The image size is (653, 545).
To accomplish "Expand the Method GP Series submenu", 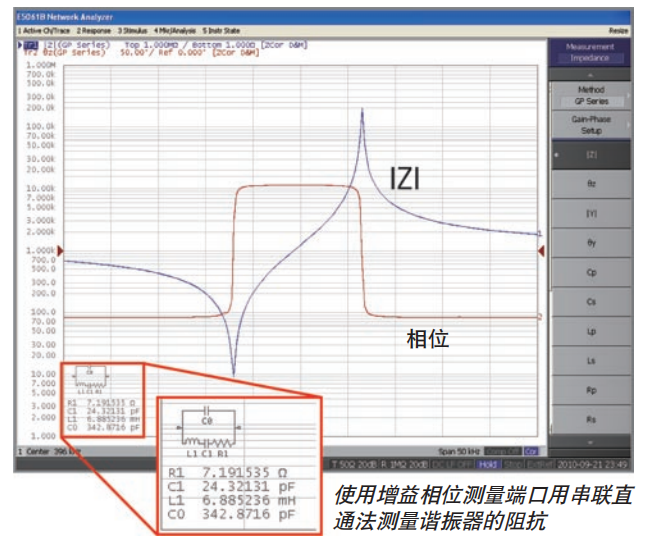I will click(590, 95).
